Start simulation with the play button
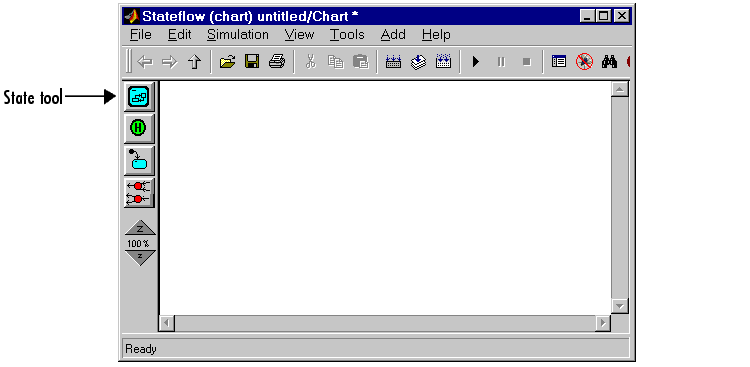 475,62
